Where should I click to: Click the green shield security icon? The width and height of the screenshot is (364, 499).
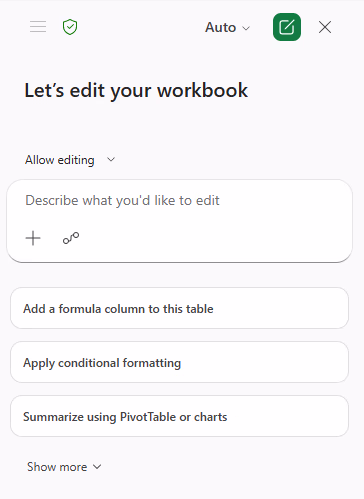70,27
